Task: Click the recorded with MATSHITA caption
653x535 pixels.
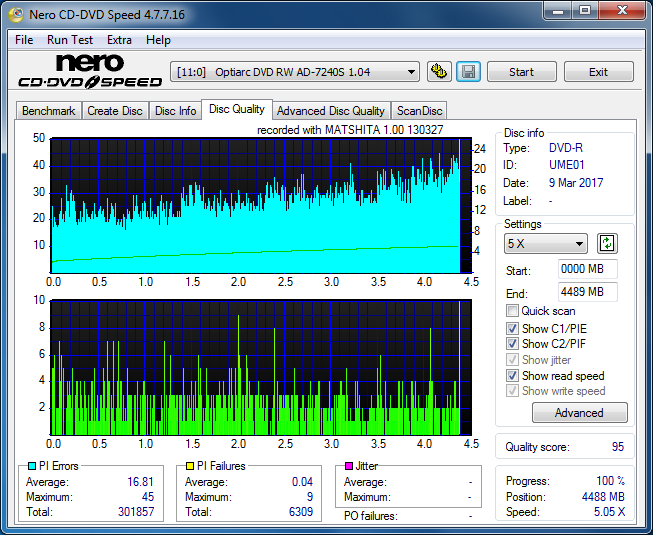Action: click(350, 130)
